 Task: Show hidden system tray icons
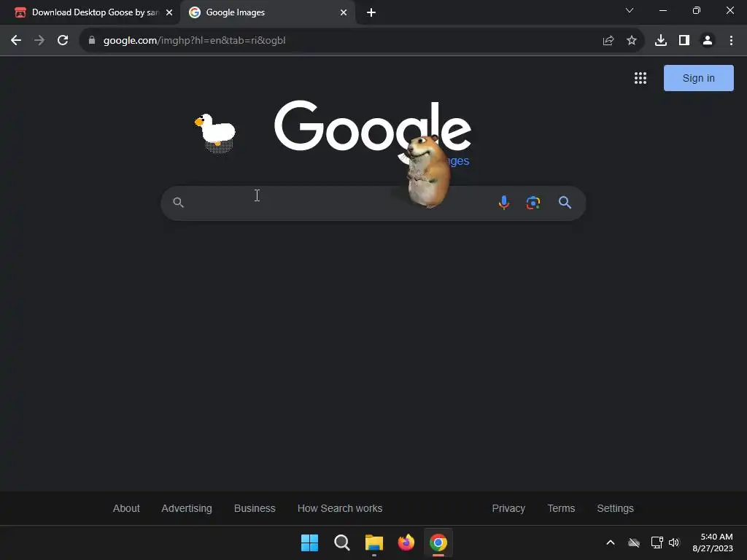pyautogui.click(x=611, y=542)
